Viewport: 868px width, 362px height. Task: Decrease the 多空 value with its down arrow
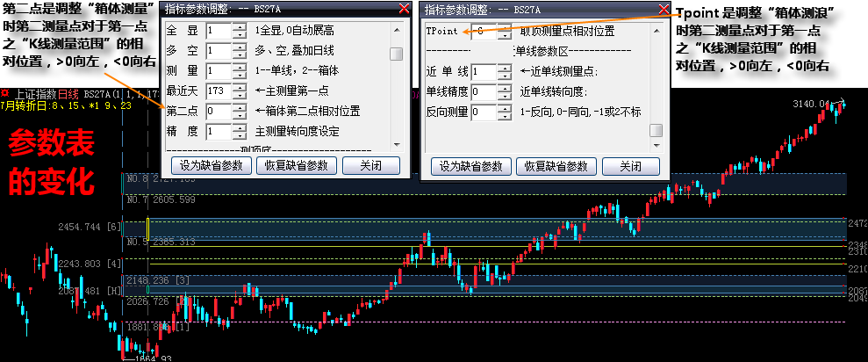239,54
